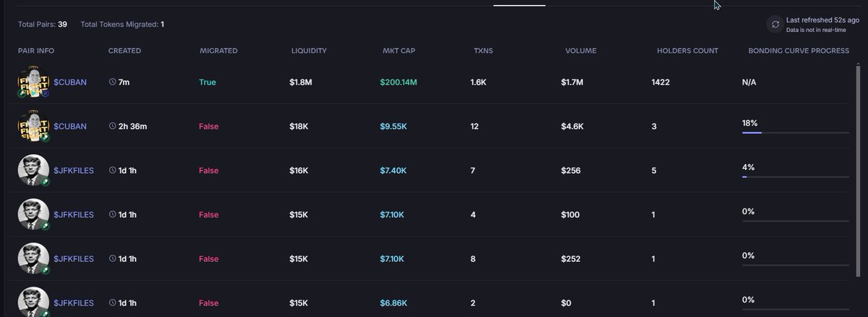Sort by HOLDERS COUNT column
The image size is (868, 317).
687,51
